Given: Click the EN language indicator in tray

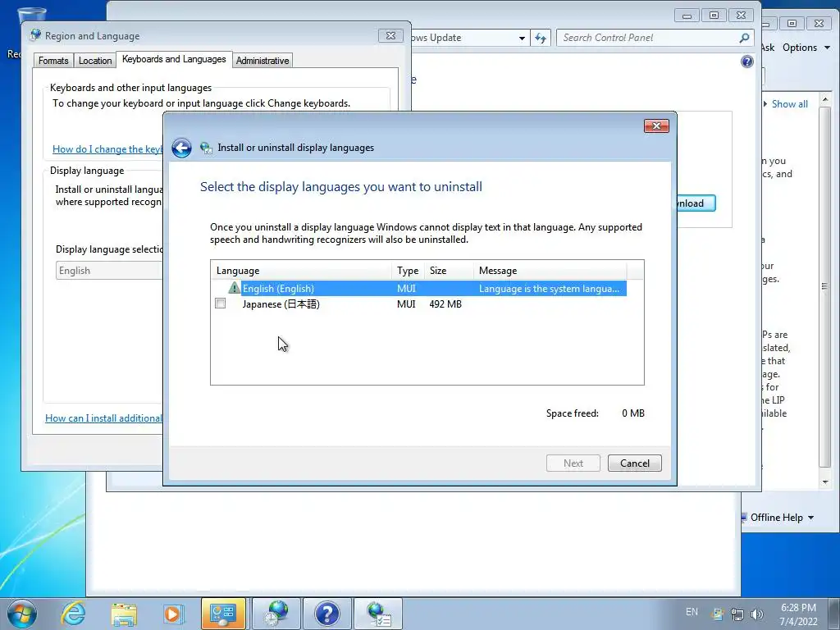Looking at the screenshot, I should pos(692,612).
